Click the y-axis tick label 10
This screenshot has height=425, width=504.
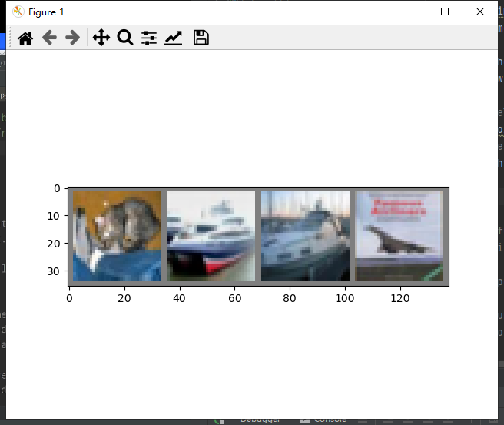pyautogui.click(x=54, y=217)
